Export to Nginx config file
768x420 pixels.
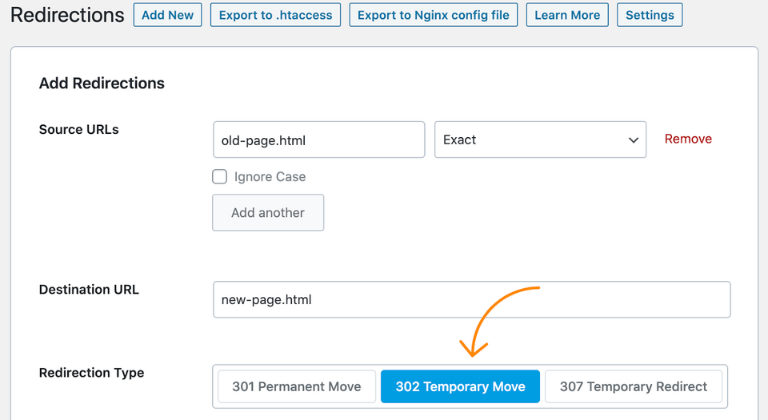coord(433,15)
